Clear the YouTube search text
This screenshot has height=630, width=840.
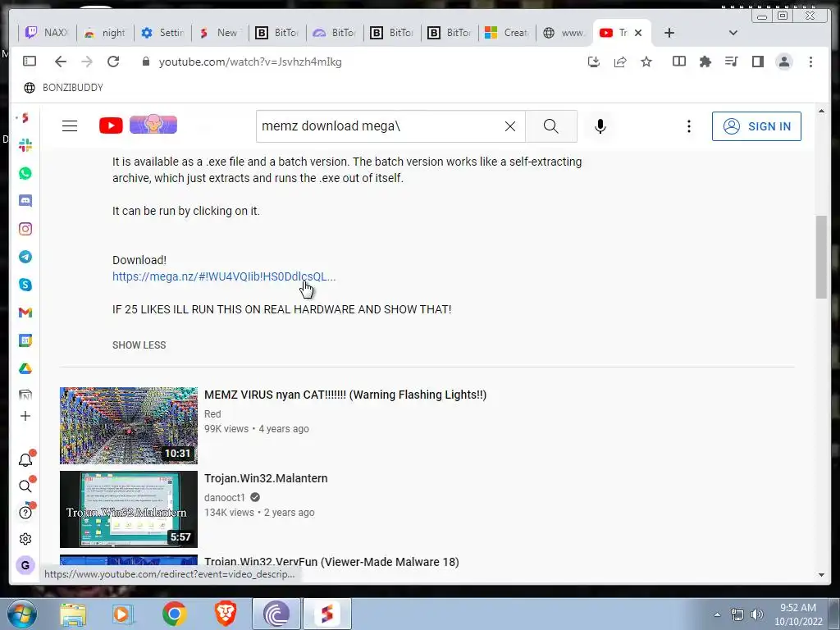[510, 126]
